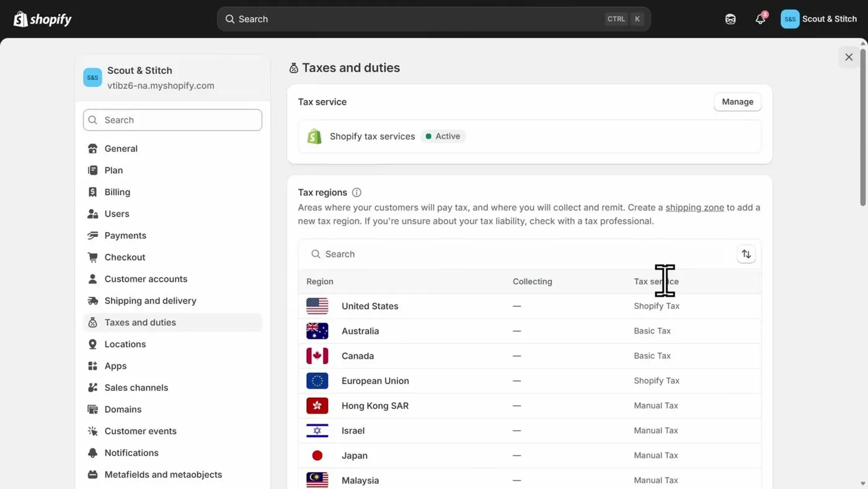Click the Shipping truck icon
The width and height of the screenshot is (868, 489).
tap(92, 300)
